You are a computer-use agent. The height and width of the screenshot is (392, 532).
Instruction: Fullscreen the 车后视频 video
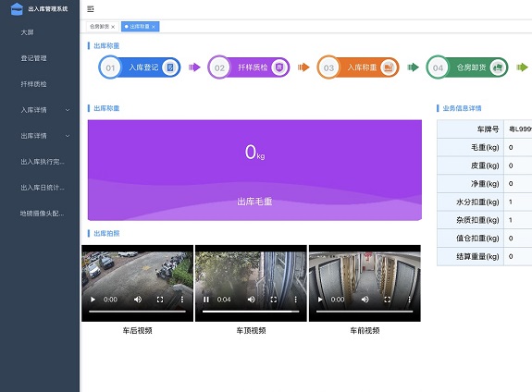[x=160, y=300]
